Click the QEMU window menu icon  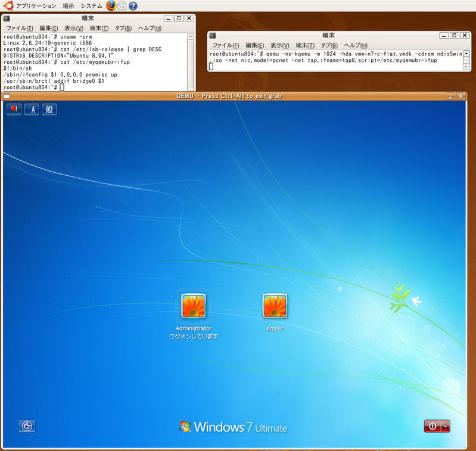[x=7, y=96]
